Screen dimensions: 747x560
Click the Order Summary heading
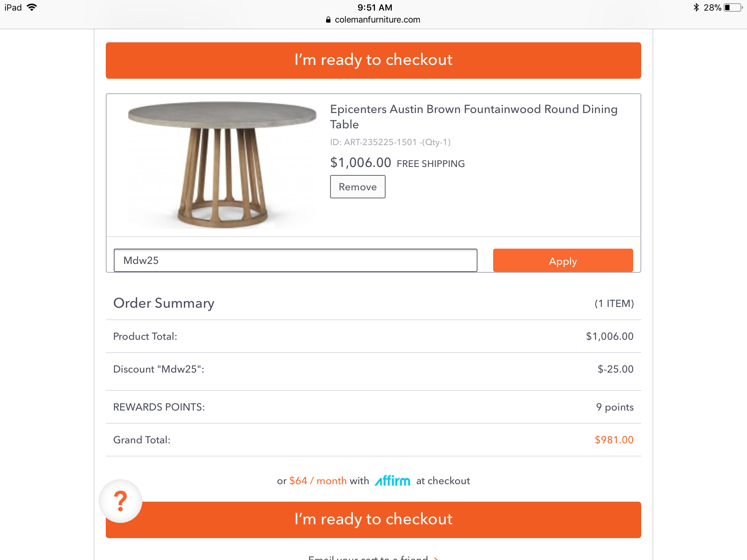point(164,303)
